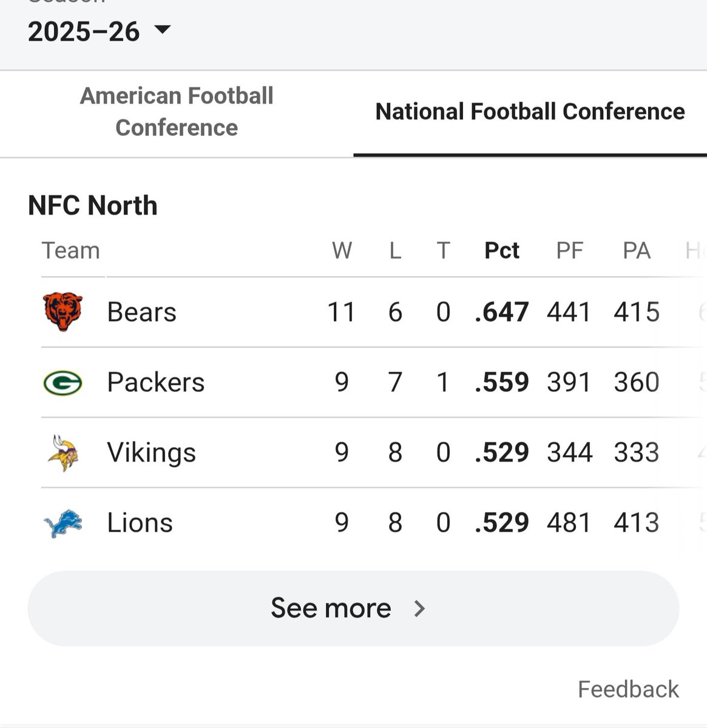Open the Bears team name
Image resolution: width=707 pixels, height=728 pixels.
pos(141,312)
